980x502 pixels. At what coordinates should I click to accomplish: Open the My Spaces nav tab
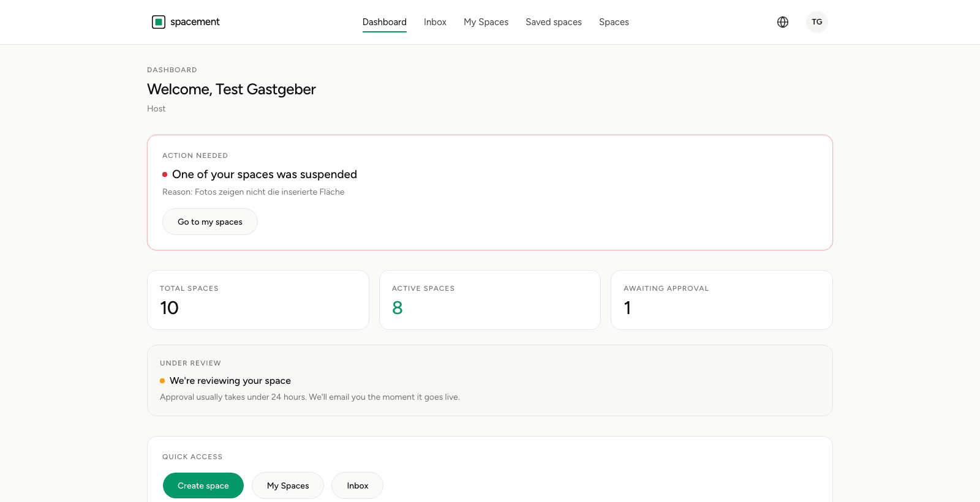(486, 22)
